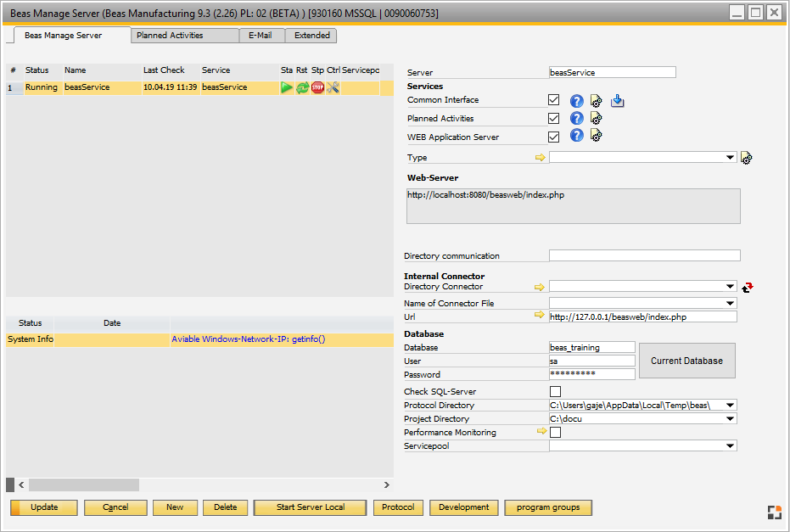The image size is (790, 532).
Task: Click the settings document icon next to Planned Activities
Action: (x=596, y=118)
